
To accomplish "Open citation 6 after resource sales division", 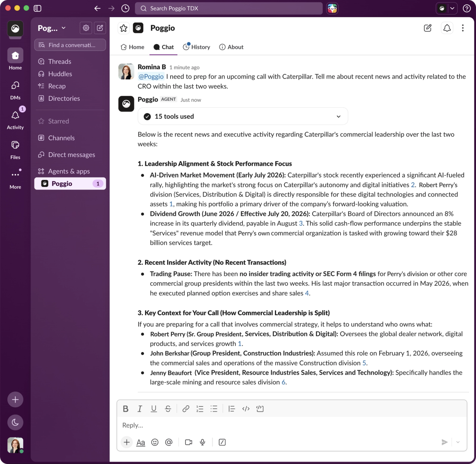I will [284, 382].
